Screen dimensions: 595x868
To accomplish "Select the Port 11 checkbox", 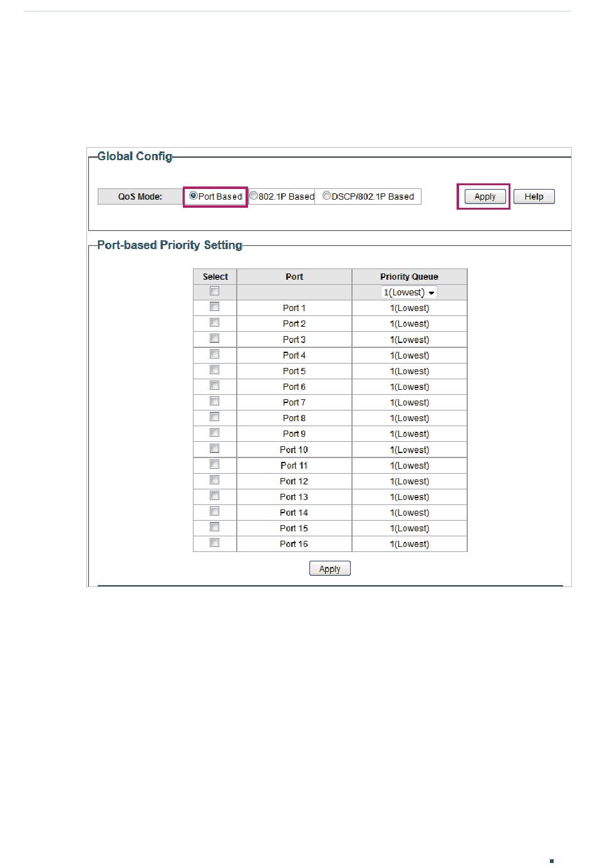I will click(214, 464).
